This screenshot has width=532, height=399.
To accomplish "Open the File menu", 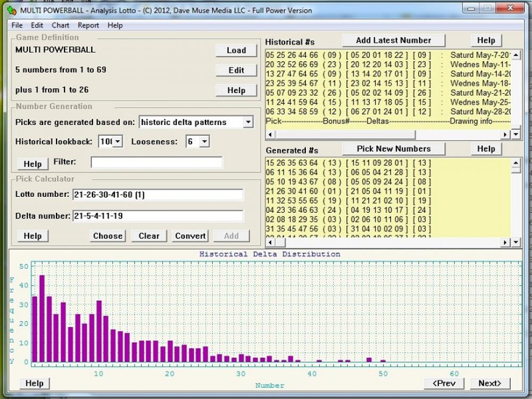I will click(x=16, y=25).
